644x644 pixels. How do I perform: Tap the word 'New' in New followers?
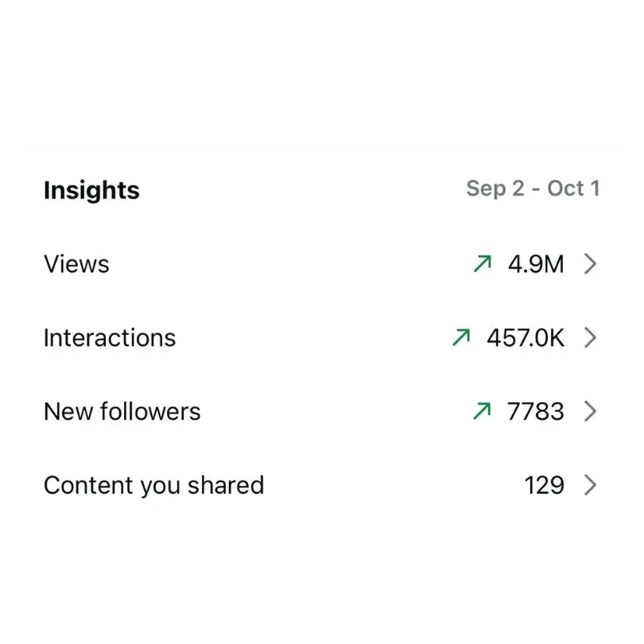tap(68, 412)
